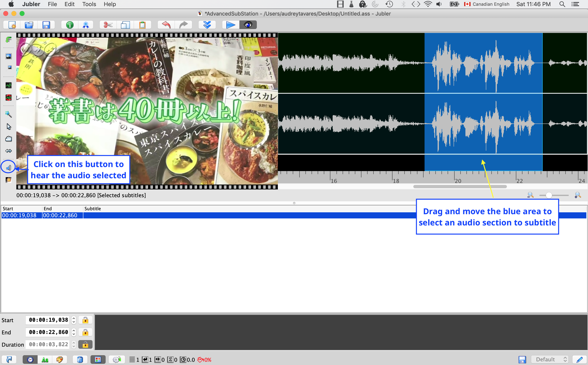Open Spotlight search in menu bar
Image resolution: width=588 pixels, height=365 pixels.
point(562,4)
